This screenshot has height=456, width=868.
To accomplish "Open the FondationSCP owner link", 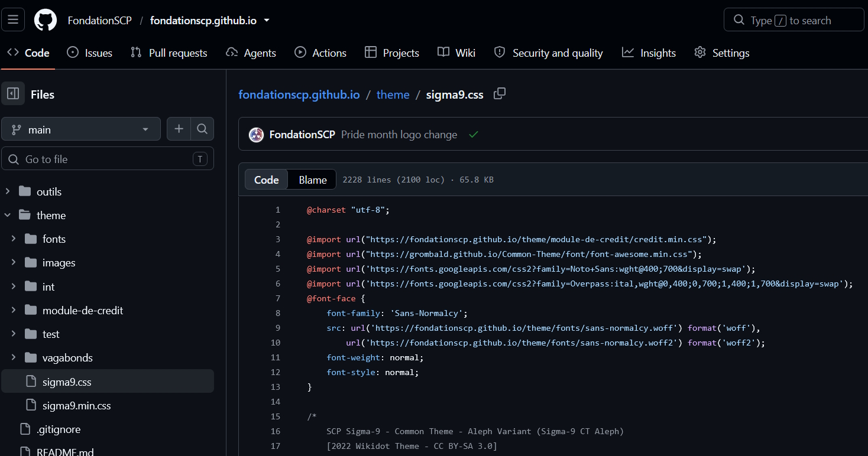I will point(99,21).
